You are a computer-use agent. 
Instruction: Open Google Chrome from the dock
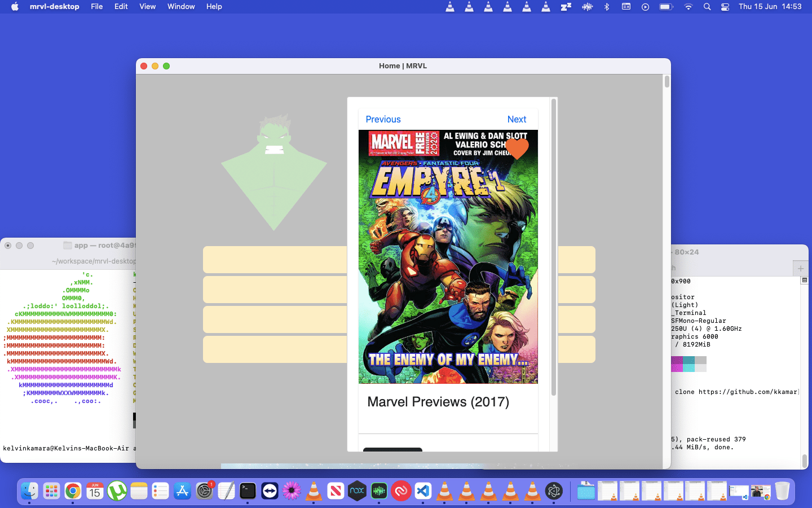[x=73, y=491]
